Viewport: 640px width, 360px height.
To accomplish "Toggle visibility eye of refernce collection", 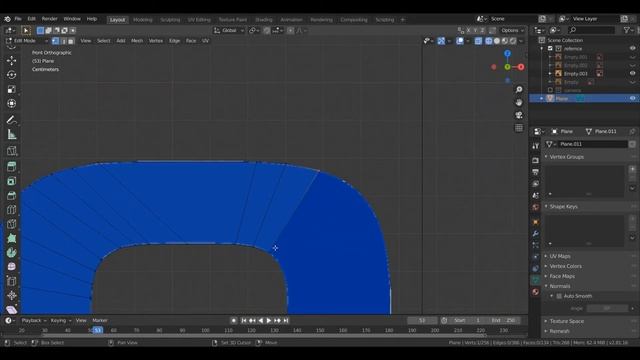I will (x=632, y=49).
